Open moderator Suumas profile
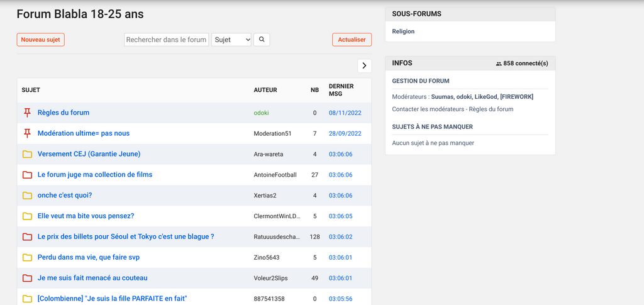This screenshot has height=305, width=644. click(x=443, y=97)
